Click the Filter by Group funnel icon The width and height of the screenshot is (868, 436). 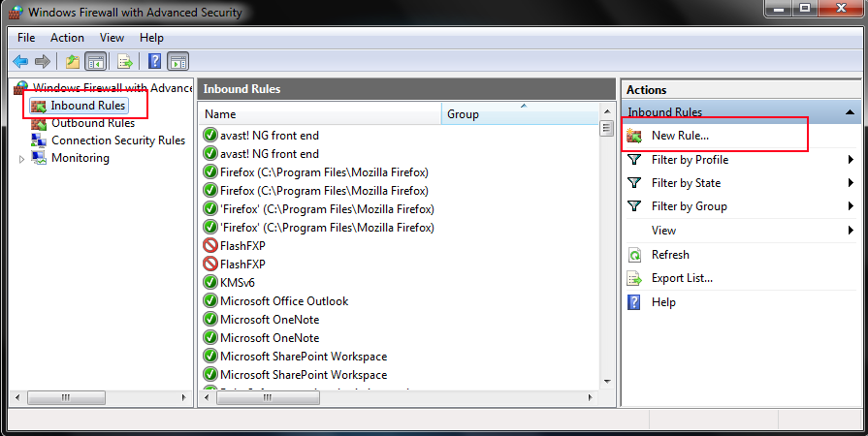coord(634,205)
